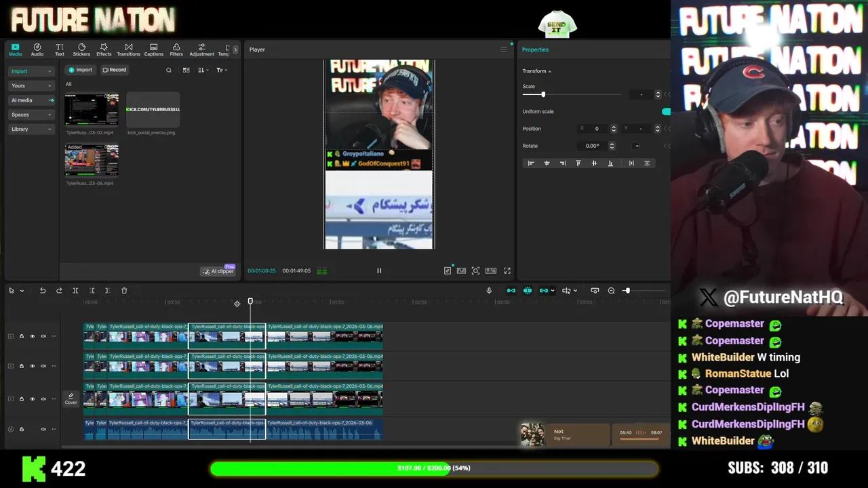Click the delete-right trim icon
Screen dimensions: 868x488
tap(107, 291)
